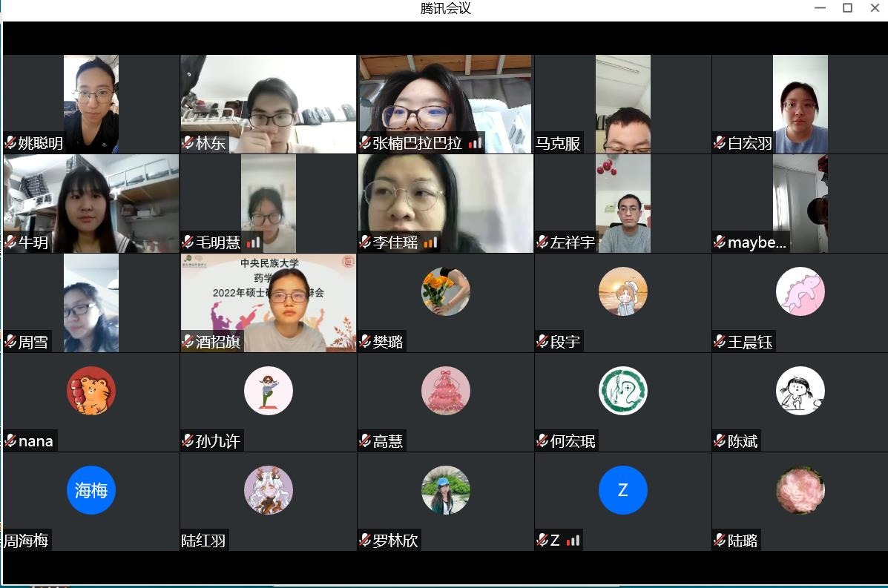The width and height of the screenshot is (888, 588).
Task: Maximize the 腾讯会议 window
Action: pos(847,8)
